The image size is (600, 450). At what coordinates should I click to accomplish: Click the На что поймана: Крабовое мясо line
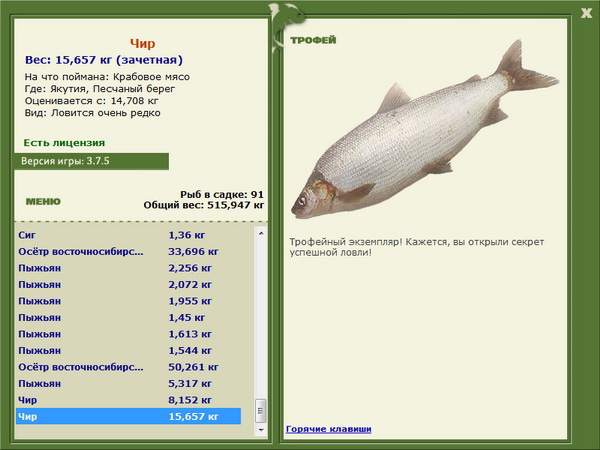[107, 77]
